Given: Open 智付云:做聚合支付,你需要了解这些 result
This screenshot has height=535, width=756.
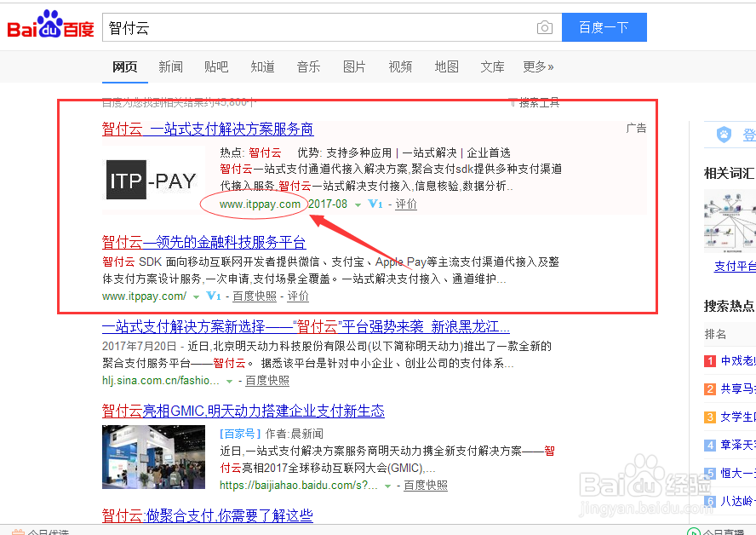Looking at the screenshot, I should coord(208,515).
